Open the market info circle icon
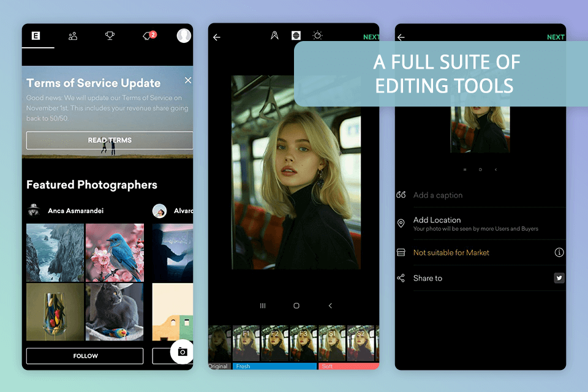This screenshot has height=392, width=588. pyautogui.click(x=559, y=252)
